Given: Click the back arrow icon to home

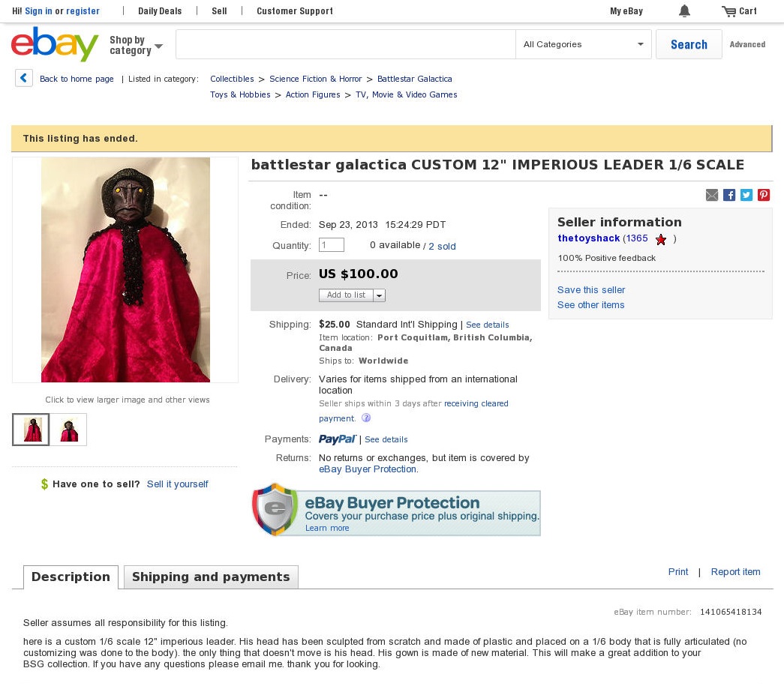Looking at the screenshot, I should 24,78.
